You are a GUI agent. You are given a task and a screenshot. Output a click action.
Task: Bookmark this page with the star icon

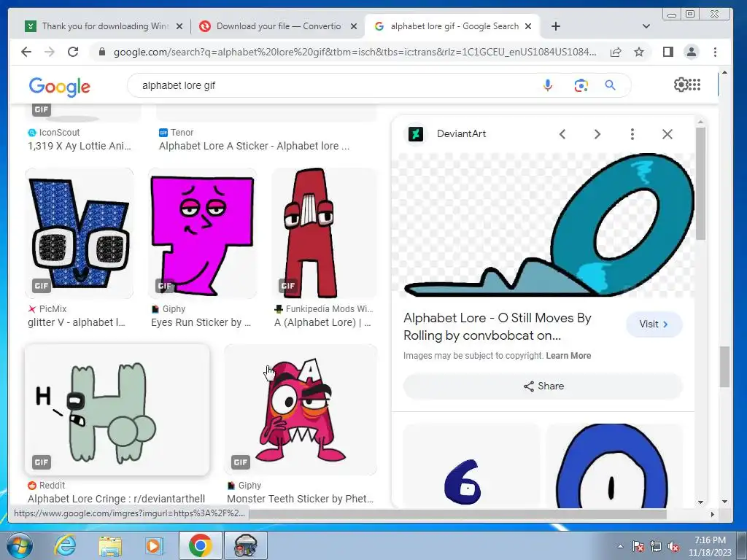pyautogui.click(x=639, y=52)
